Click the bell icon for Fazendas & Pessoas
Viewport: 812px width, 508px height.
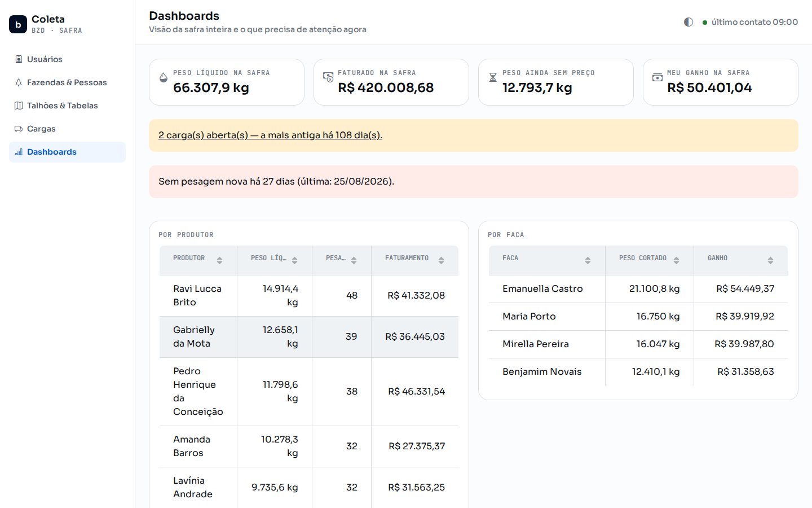pos(19,82)
